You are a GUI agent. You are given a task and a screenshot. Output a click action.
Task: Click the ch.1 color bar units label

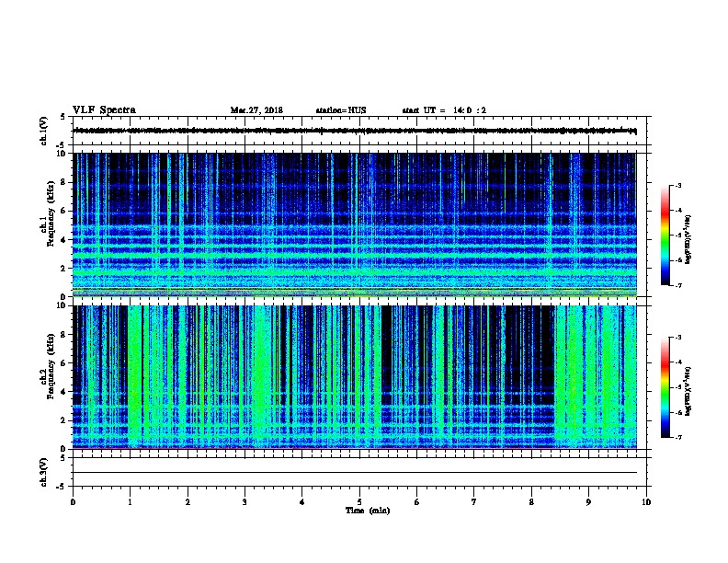coord(688,239)
